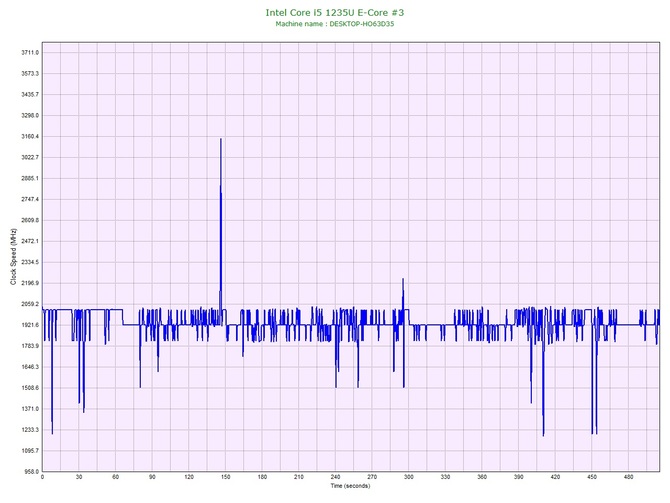Viewport: 670px width, 503px height.
Task: Click the 360 tick on time axis
Action: point(482,477)
